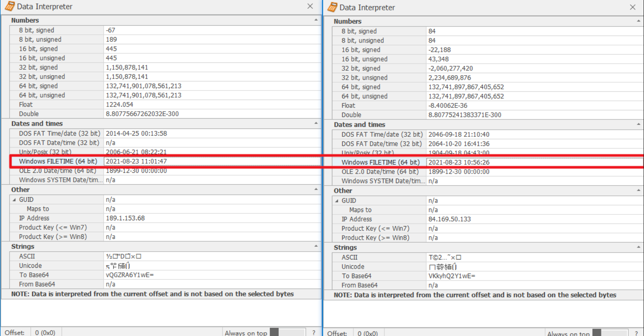
Task: Collapse the Other section in left Data Interpreter window
Action: click(316, 189)
